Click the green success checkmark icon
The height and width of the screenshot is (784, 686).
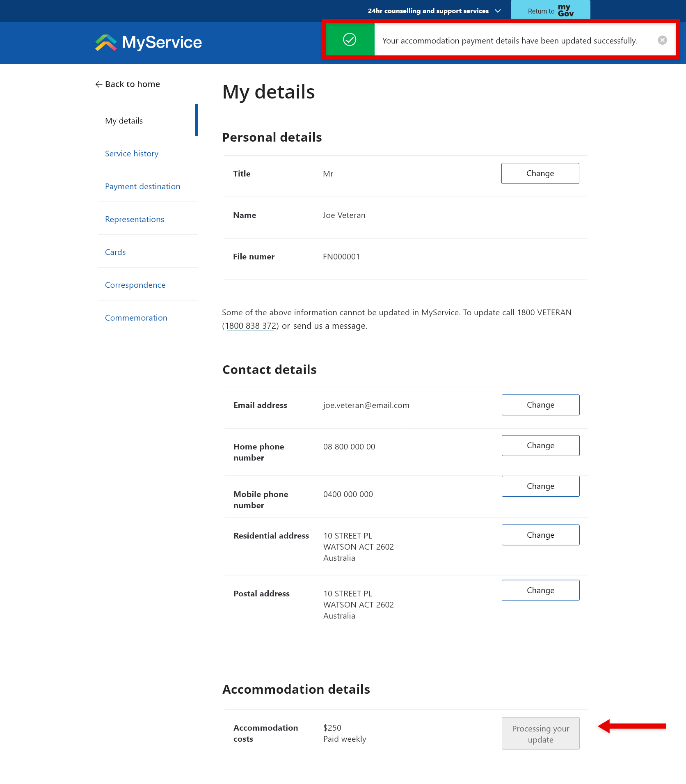coord(349,40)
